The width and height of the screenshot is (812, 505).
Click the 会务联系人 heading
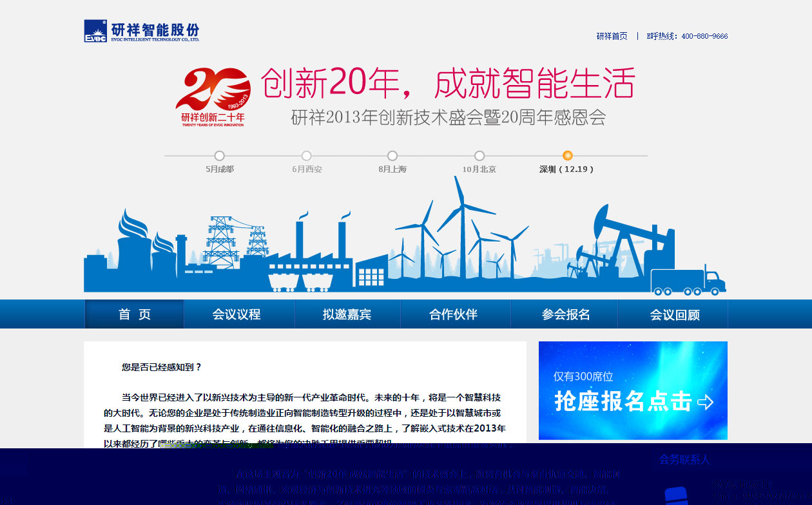(x=684, y=459)
